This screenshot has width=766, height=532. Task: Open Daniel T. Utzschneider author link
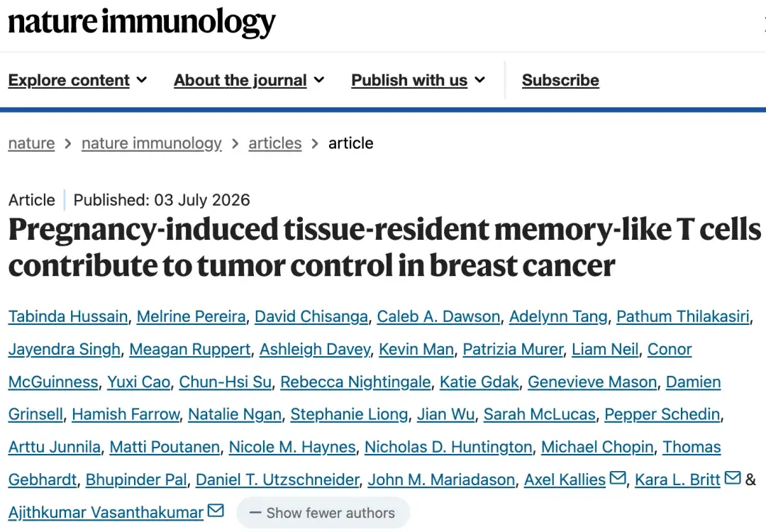point(277,480)
